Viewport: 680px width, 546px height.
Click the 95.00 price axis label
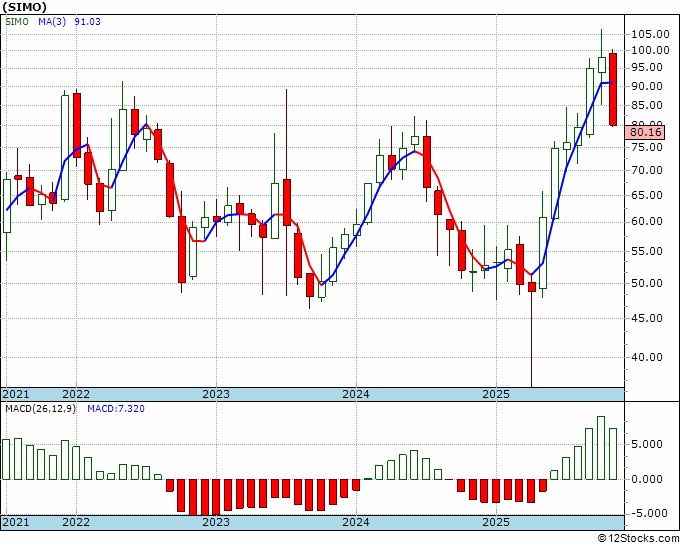click(x=647, y=68)
